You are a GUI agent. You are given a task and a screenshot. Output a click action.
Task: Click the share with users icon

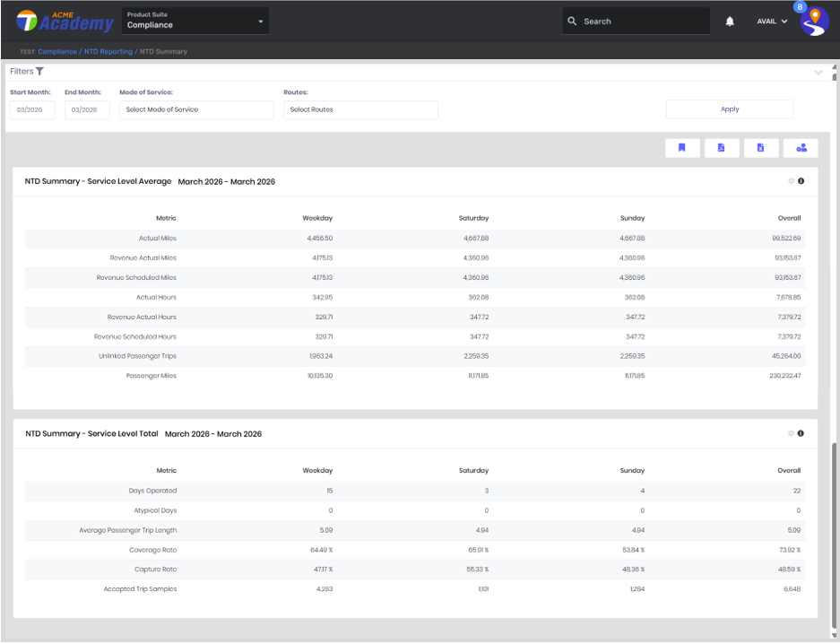[x=801, y=148]
